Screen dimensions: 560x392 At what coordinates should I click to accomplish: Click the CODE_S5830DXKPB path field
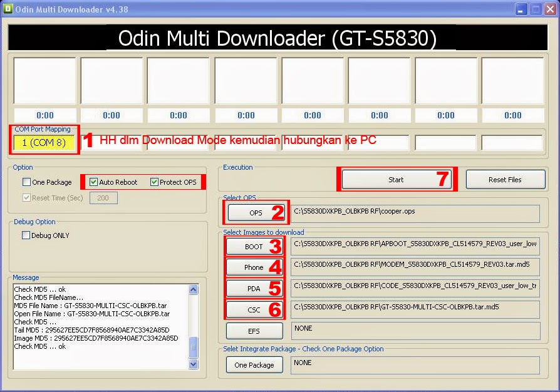415,289
